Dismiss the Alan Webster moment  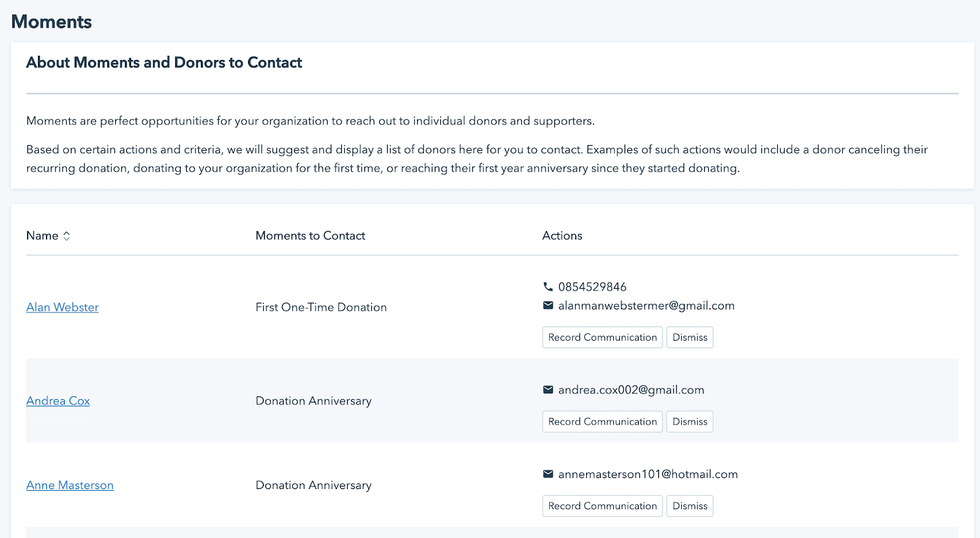(690, 338)
